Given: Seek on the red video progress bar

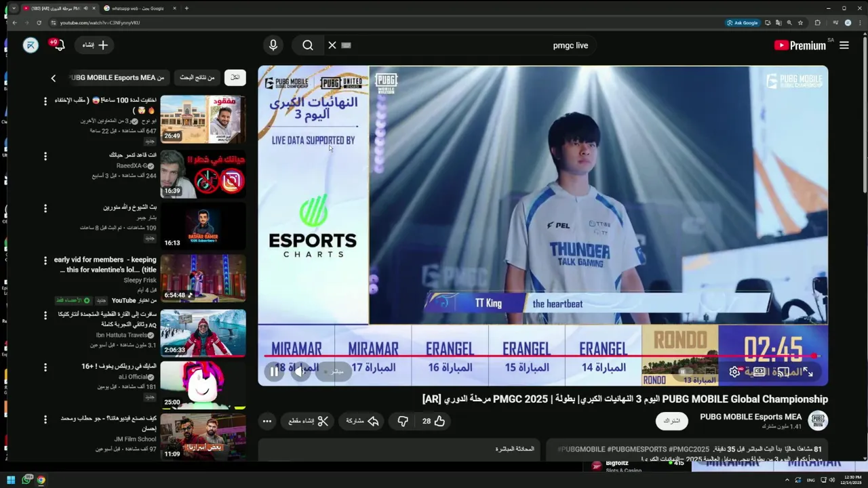Looking at the screenshot, I should pos(542,356).
